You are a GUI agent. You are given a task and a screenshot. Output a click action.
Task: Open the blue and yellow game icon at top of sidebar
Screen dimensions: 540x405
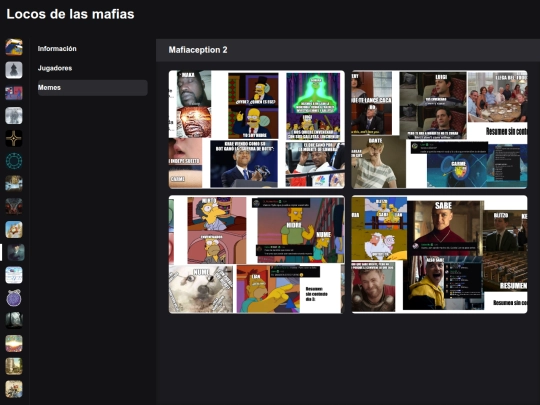(14, 47)
